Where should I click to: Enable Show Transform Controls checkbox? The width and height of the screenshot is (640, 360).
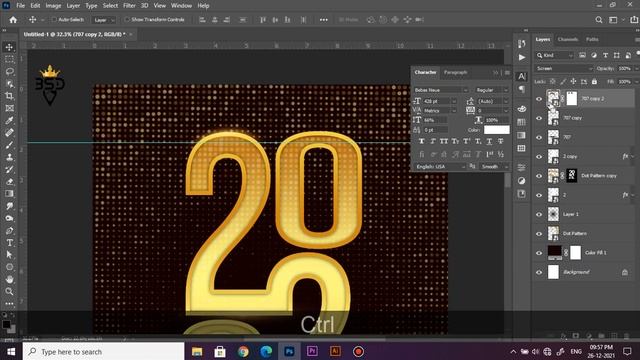(127, 20)
